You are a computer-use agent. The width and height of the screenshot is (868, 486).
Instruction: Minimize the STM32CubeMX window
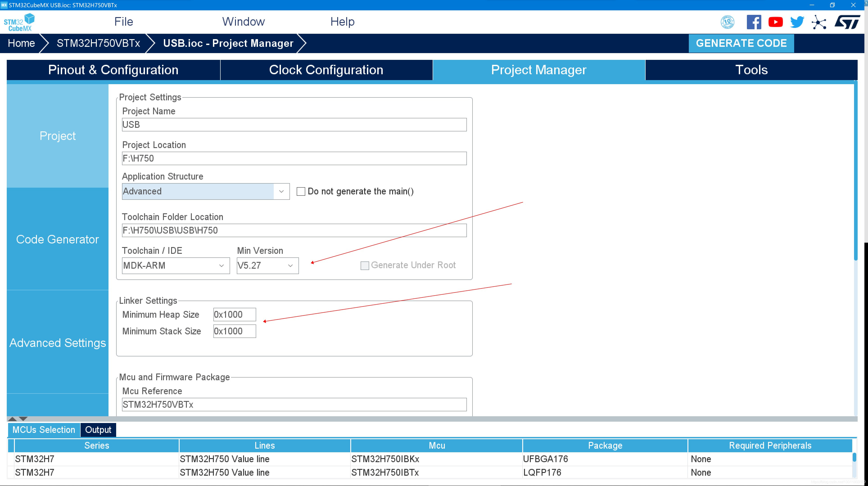click(x=812, y=5)
